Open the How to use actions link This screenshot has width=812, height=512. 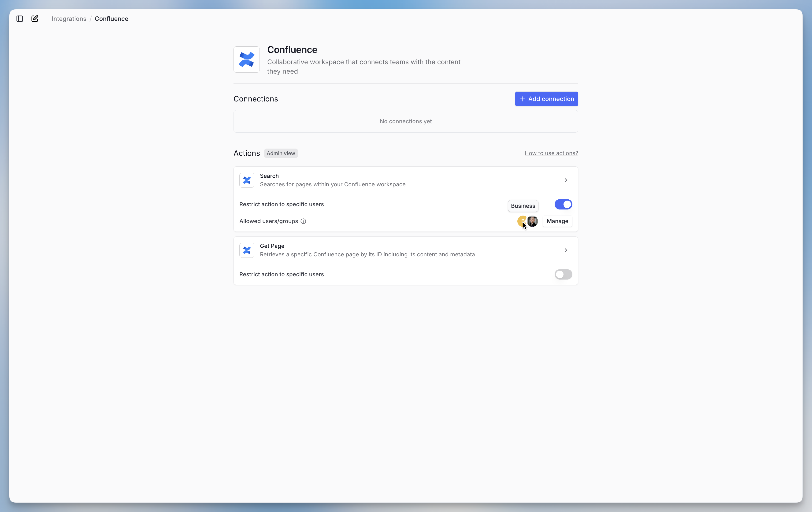[551, 153]
